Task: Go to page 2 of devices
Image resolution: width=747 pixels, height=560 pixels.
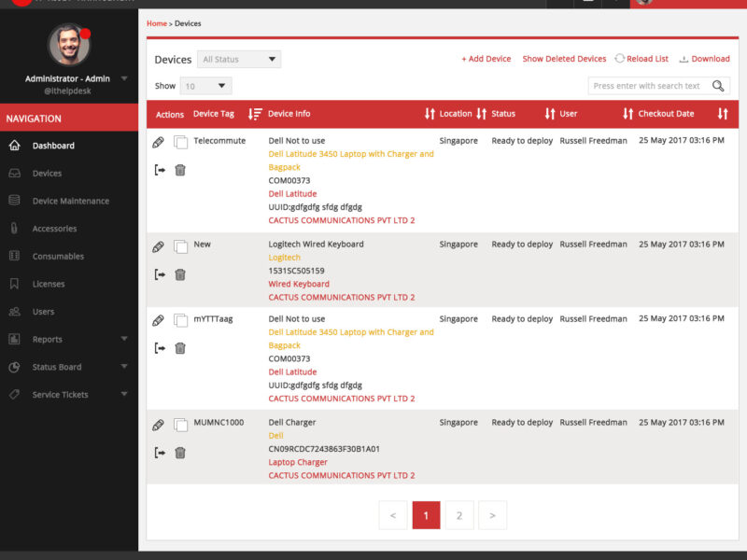Action: (x=459, y=515)
